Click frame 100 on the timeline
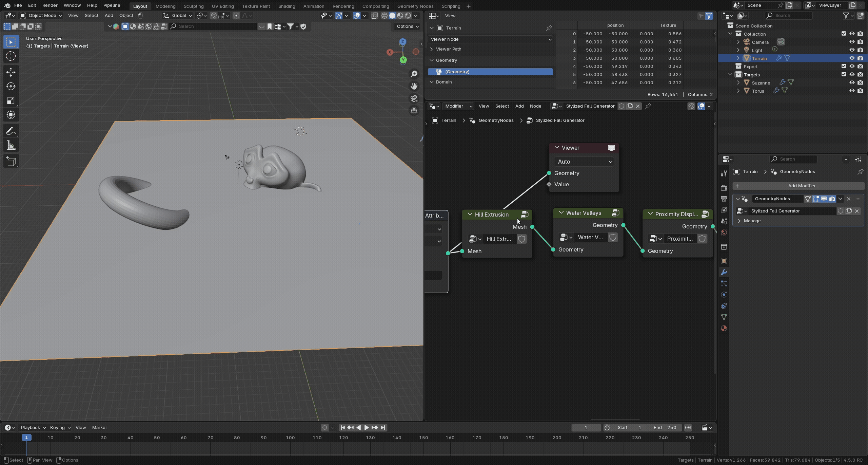The image size is (868, 465). [x=290, y=438]
